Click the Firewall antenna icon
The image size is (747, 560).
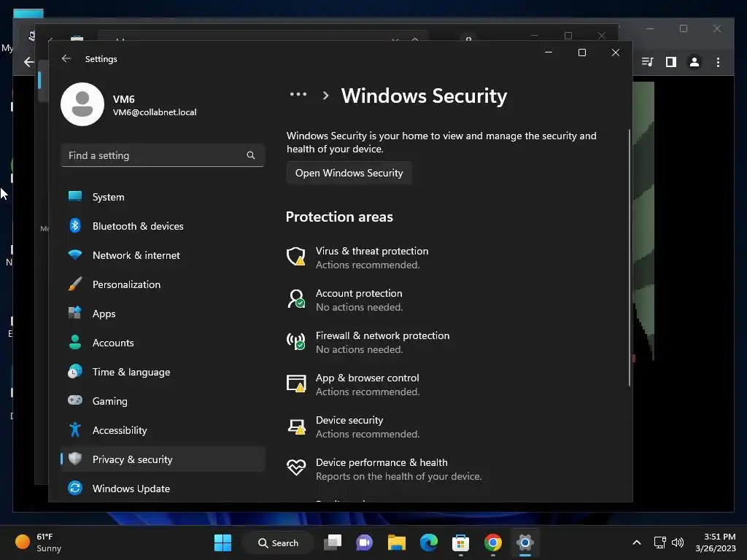(x=296, y=341)
